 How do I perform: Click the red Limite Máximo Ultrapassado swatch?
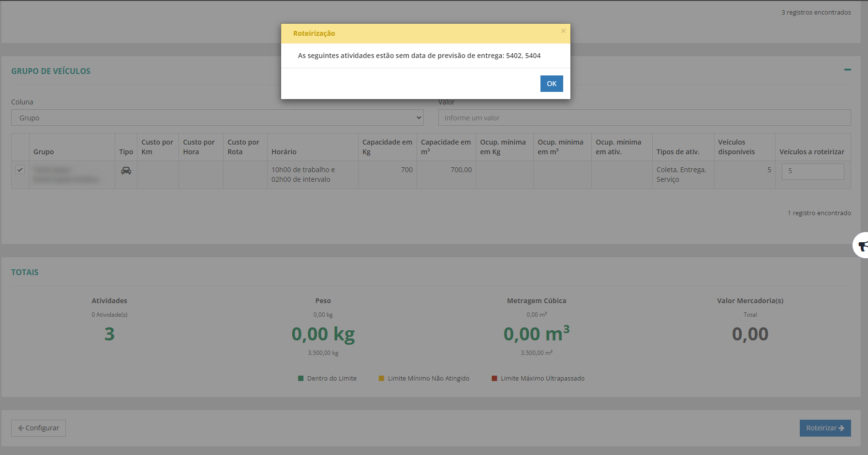click(494, 379)
